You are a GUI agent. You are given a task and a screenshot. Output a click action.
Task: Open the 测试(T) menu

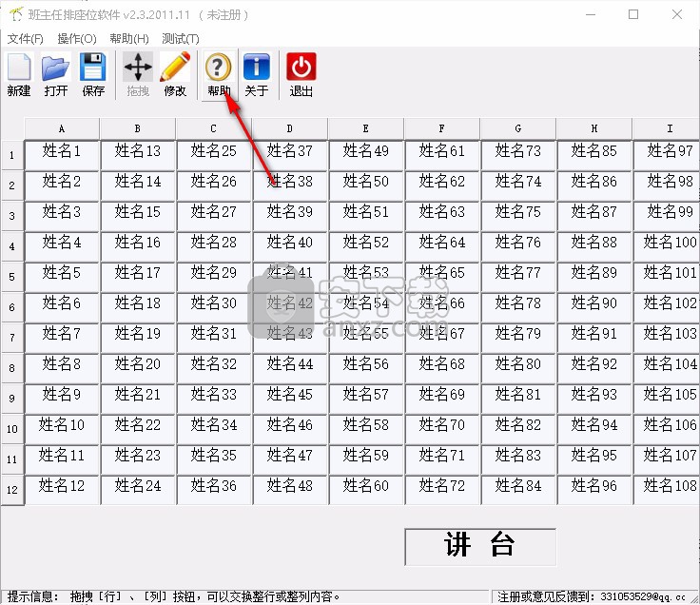pyautogui.click(x=181, y=39)
